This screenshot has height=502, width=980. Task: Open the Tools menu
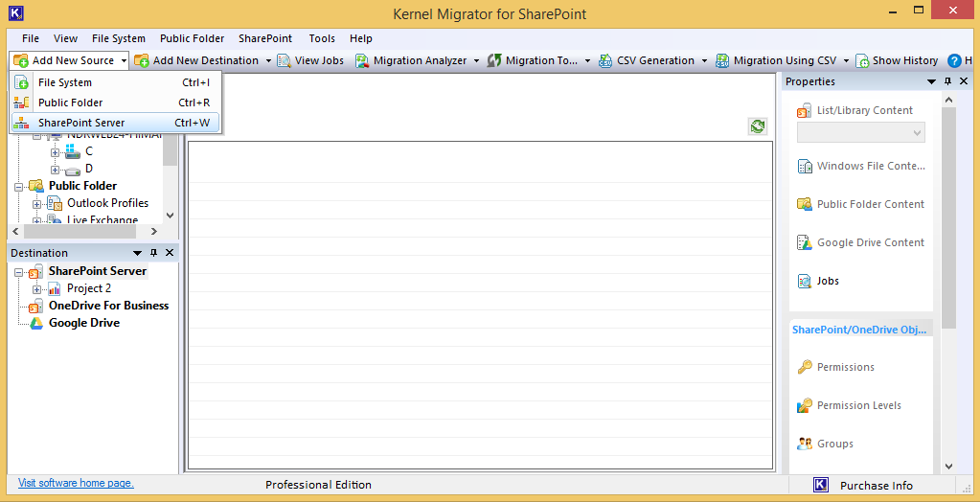point(322,38)
